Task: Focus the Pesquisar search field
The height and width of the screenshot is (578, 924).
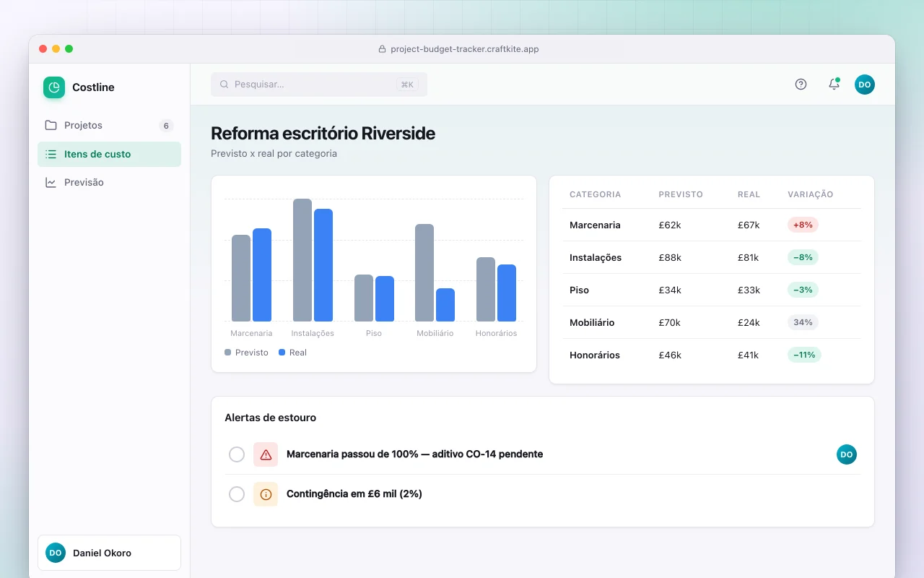Action: tap(319, 85)
